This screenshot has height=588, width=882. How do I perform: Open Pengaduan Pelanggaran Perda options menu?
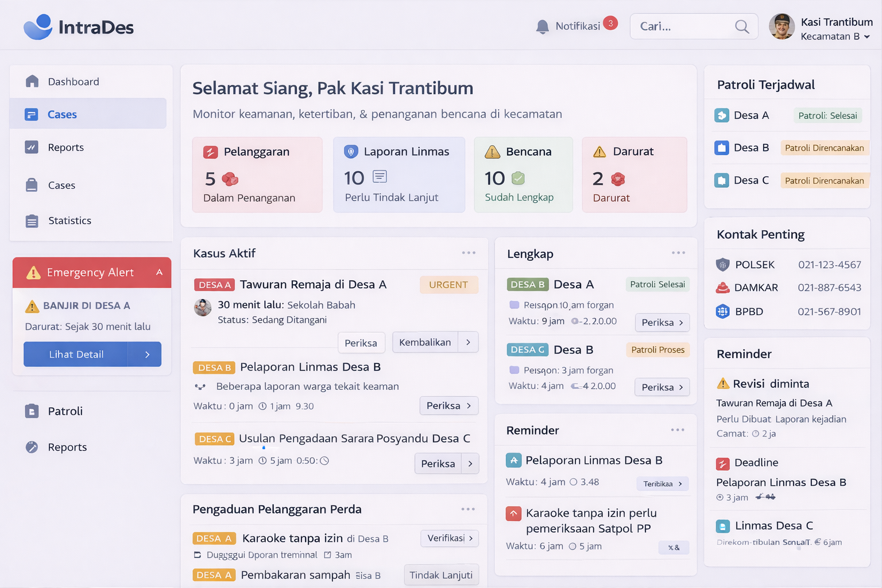468,509
